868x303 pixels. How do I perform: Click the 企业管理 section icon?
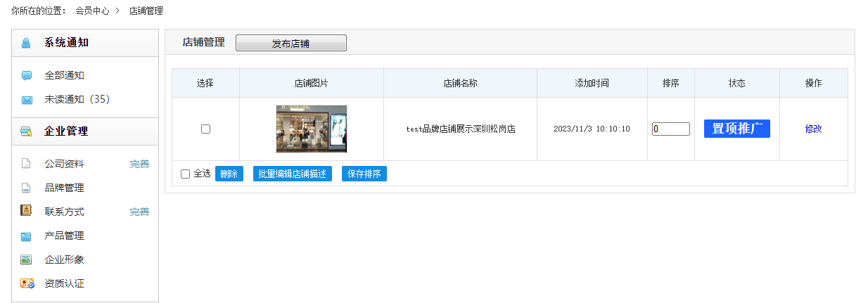(27, 131)
